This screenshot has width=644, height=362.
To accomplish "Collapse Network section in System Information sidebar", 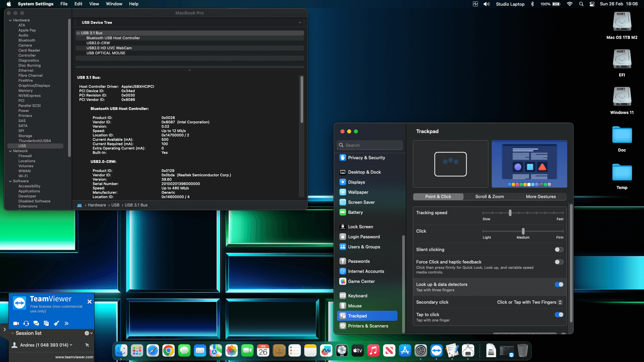I will click(10, 151).
